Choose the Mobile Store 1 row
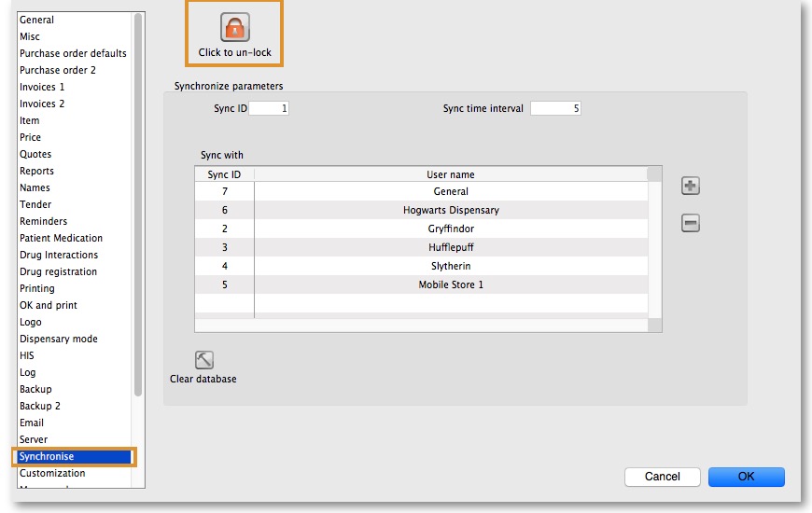812x513 pixels. point(451,284)
